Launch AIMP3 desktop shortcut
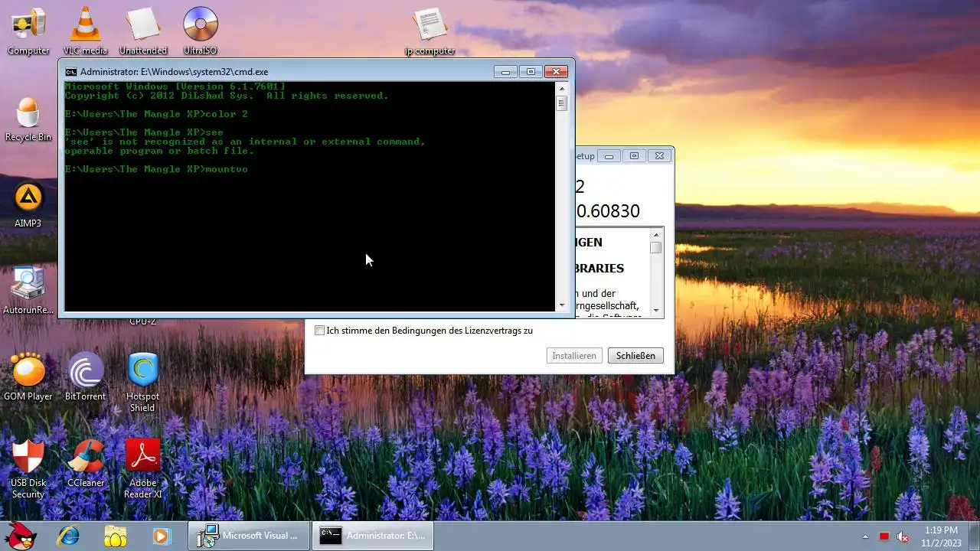The width and height of the screenshot is (980, 551). click(28, 205)
